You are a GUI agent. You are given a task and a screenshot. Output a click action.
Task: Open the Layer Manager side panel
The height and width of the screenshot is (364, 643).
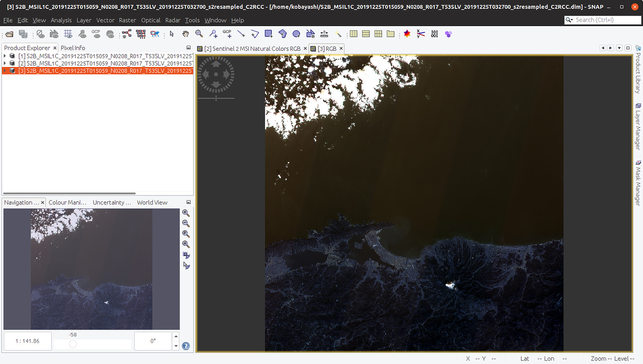638,126
